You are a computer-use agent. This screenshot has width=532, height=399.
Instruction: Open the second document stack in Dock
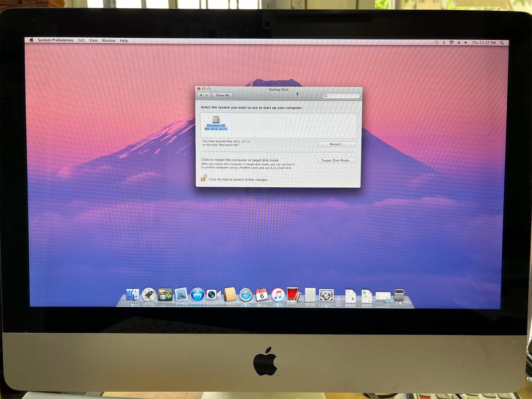coord(367,296)
